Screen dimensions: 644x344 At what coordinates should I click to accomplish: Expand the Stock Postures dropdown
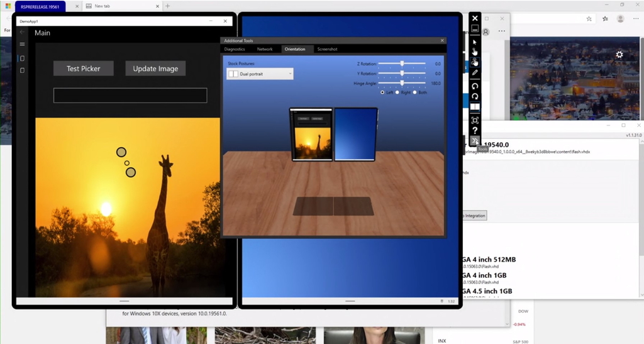pyautogui.click(x=260, y=74)
